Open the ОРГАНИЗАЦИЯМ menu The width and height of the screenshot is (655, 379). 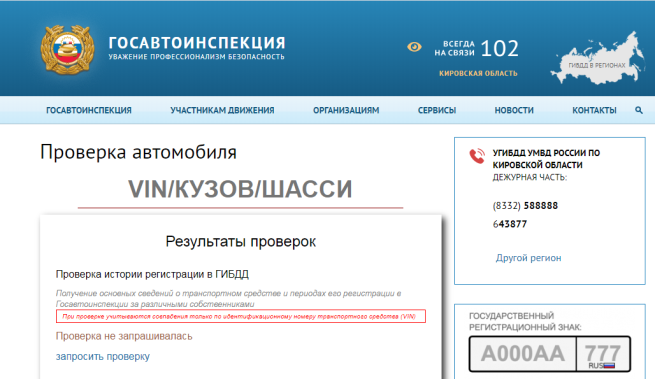(346, 110)
